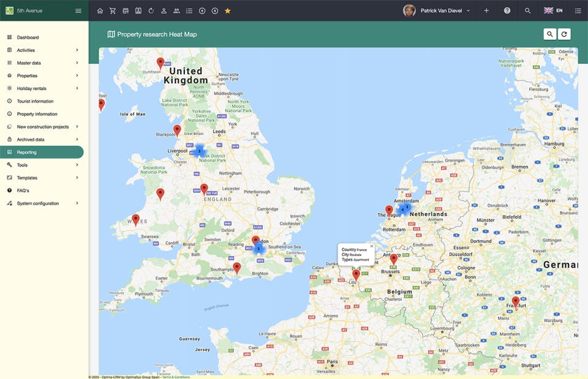This screenshot has height=379, width=588.
Task: Click the plus icon in the header
Action: pyautogui.click(x=486, y=10)
